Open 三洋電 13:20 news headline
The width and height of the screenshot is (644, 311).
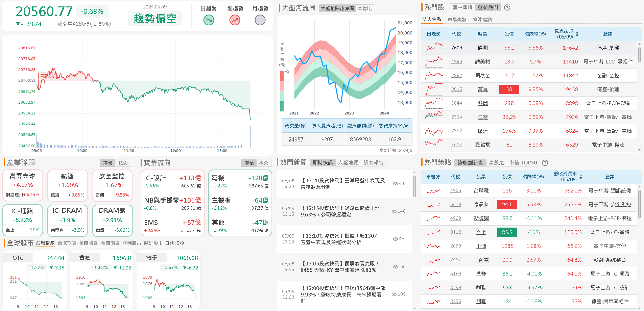(343, 184)
